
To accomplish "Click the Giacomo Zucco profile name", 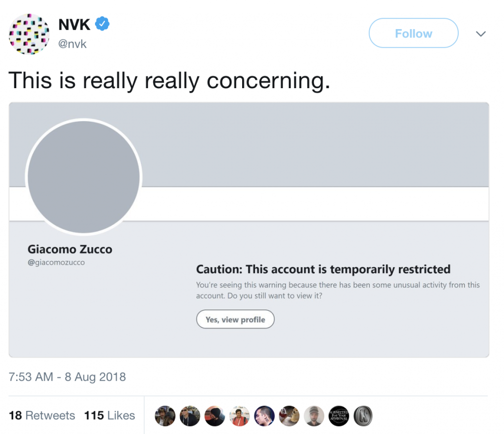I will [x=70, y=249].
